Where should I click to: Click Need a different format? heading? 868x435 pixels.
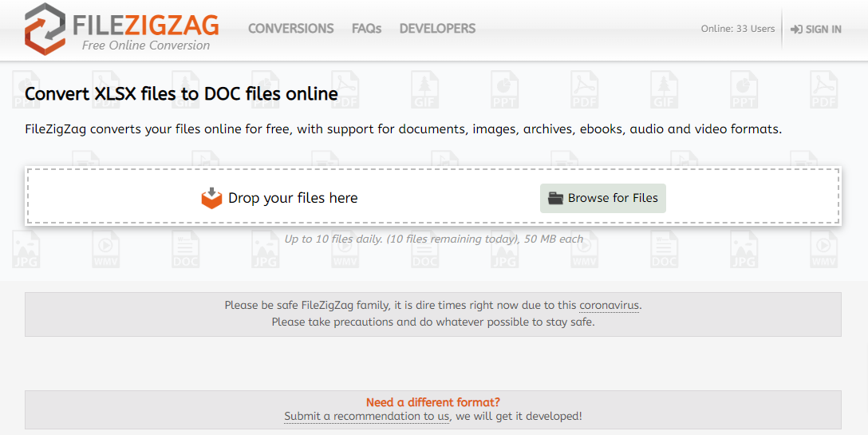point(433,402)
